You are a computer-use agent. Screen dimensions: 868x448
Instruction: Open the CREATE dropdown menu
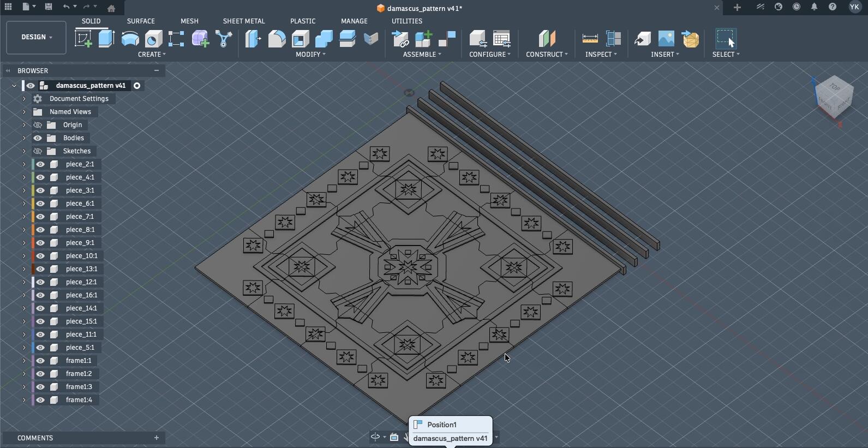152,55
